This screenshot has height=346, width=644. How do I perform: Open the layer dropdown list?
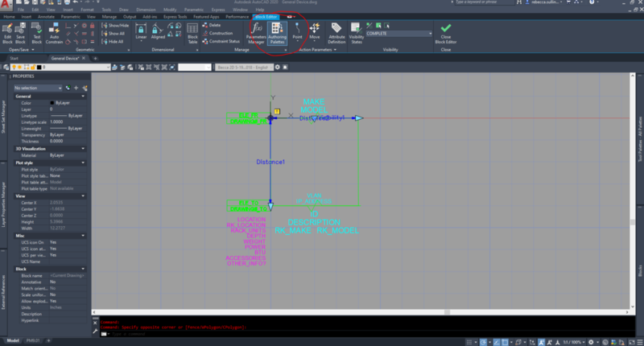coord(108,67)
